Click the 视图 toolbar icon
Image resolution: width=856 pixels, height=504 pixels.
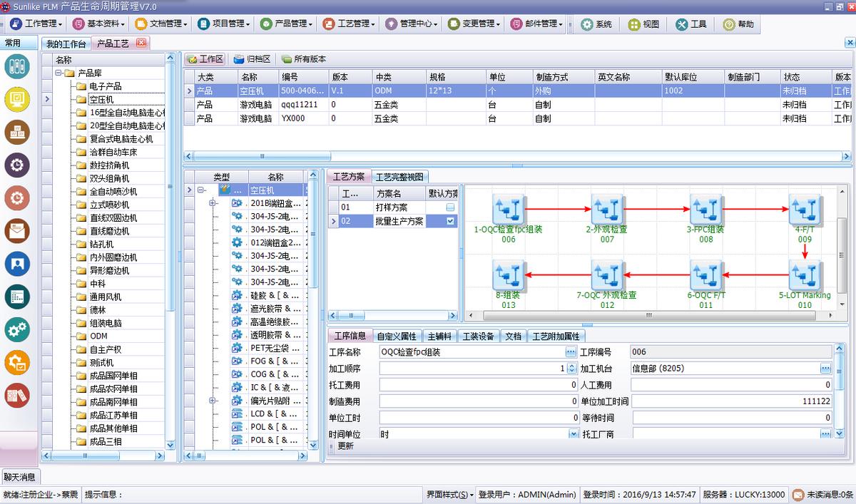point(643,24)
